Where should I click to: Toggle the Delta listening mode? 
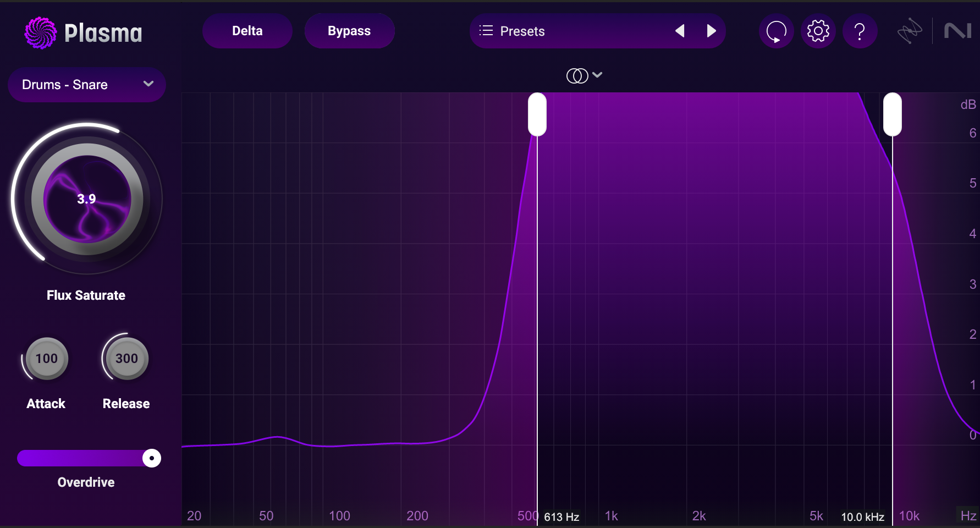click(247, 31)
